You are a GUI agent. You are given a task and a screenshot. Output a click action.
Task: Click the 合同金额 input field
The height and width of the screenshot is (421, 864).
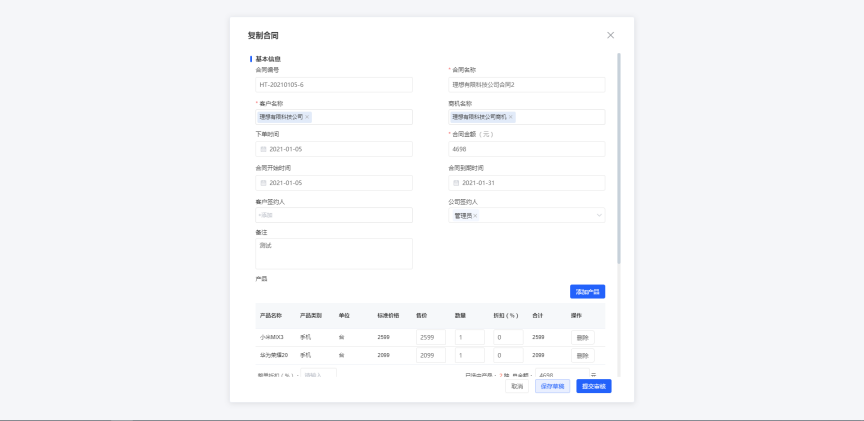[526, 149]
